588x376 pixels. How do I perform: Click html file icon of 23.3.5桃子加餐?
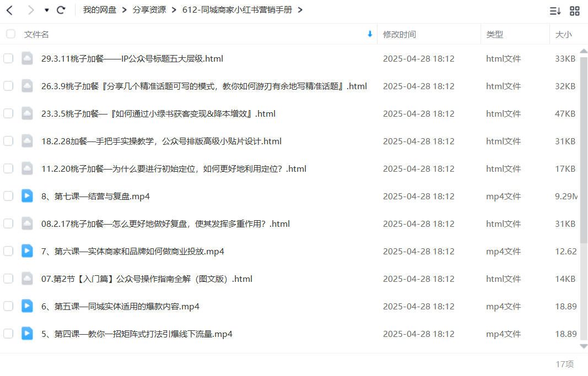pos(27,113)
